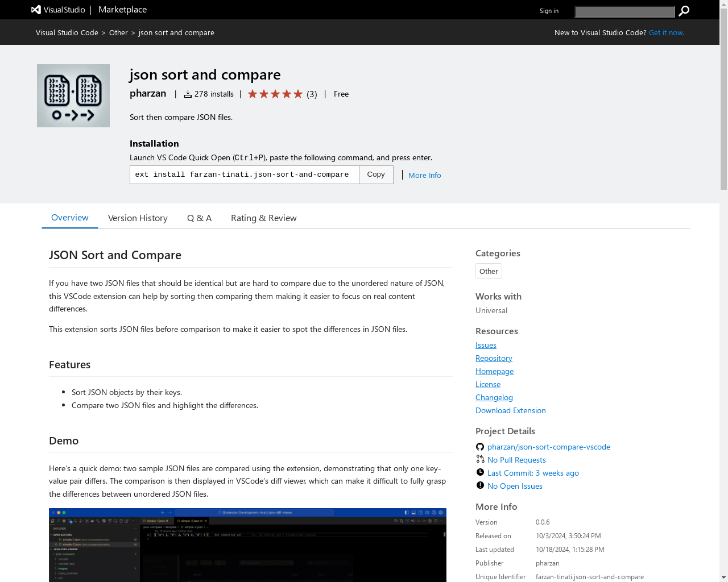Click No Open Issues link

[515, 486]
